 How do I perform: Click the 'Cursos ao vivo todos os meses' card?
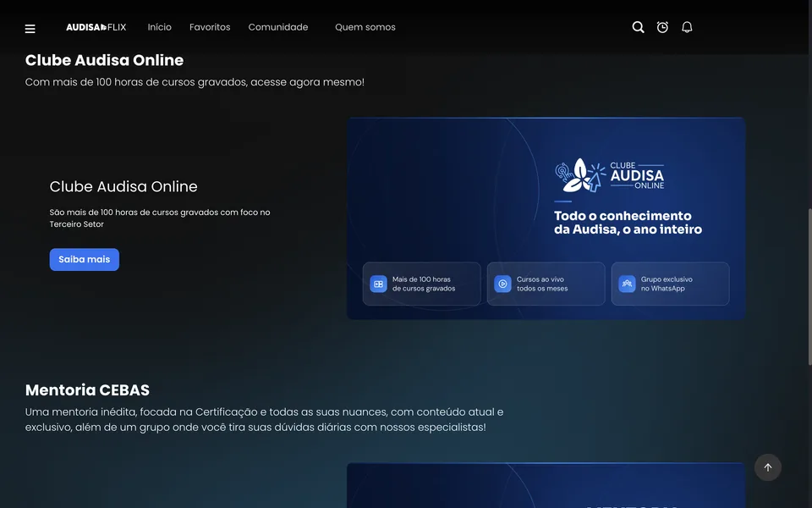[546, 284]
